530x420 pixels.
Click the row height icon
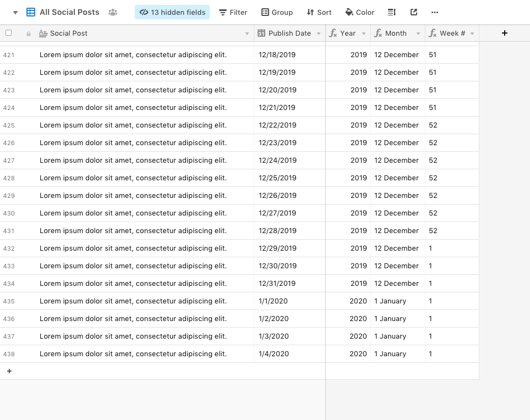[x=391, y=12]
